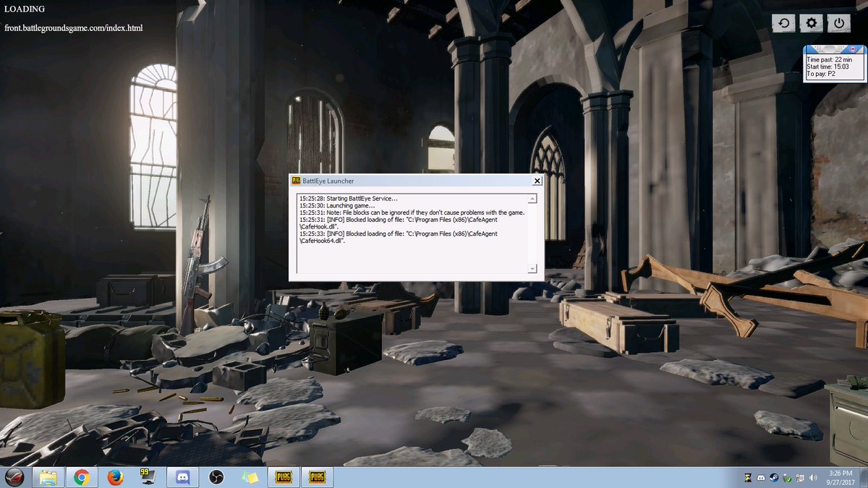Screen dimensions: 868x488
Task: Click the BattlEye Launcher title text
Action: point(328,181)
